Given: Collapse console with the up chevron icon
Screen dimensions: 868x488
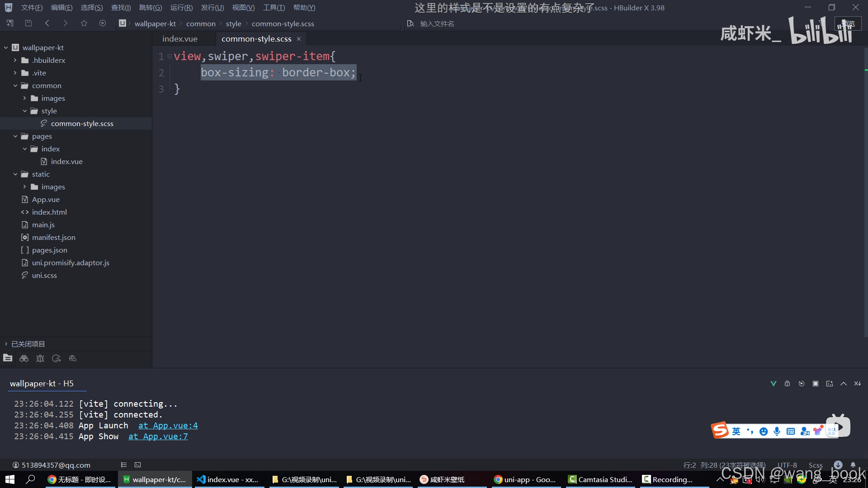Looking at the screenshot, I should coord(844,384).
